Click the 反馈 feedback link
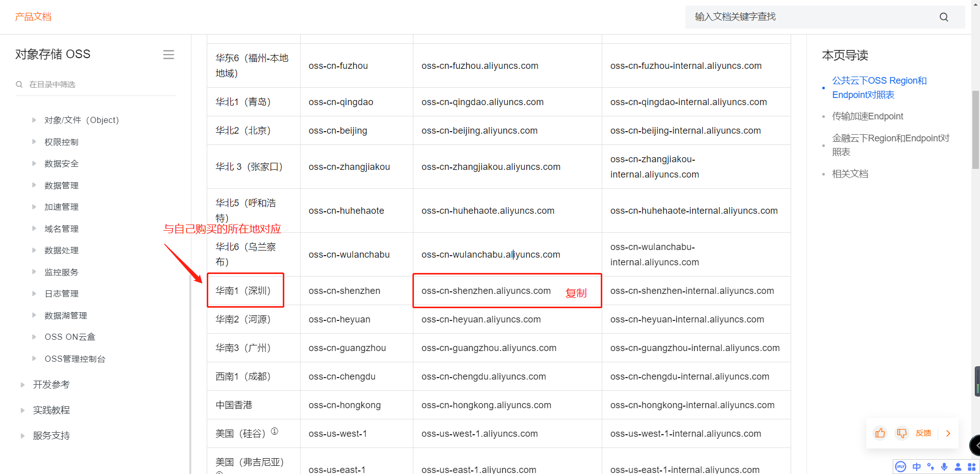The image size is (980, 474). [x=923, y=433]
